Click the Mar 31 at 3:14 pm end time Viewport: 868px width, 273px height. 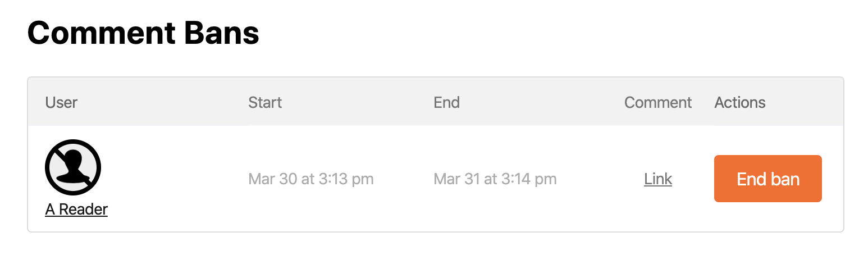coord(495,179)
